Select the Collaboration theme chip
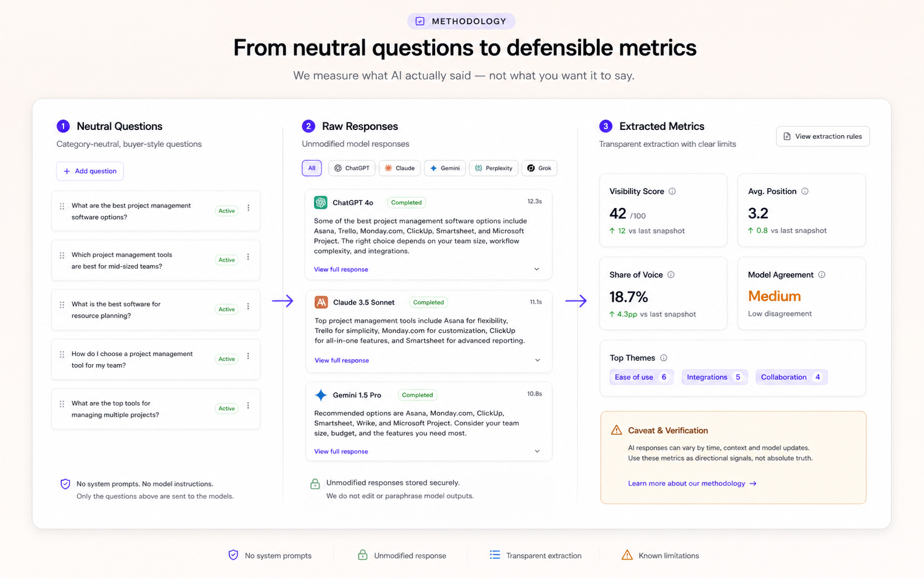Viewport: 924px width, 578px height. click(x=791, y=377)
